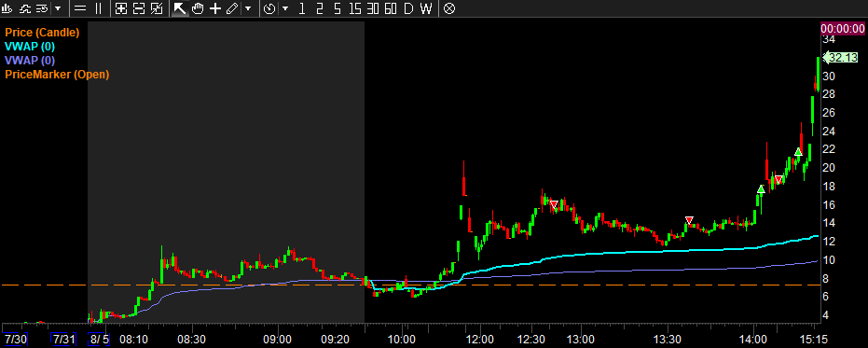Open the chart type bar icon
This screenshot has height=348, width=868.
click(7, 8)
